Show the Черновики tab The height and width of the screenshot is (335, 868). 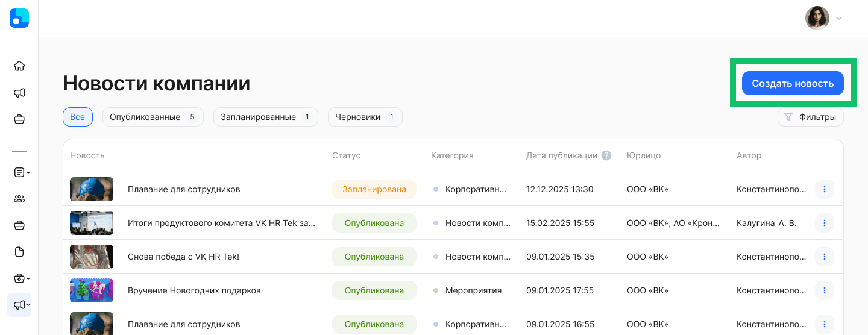pos(365,117)
